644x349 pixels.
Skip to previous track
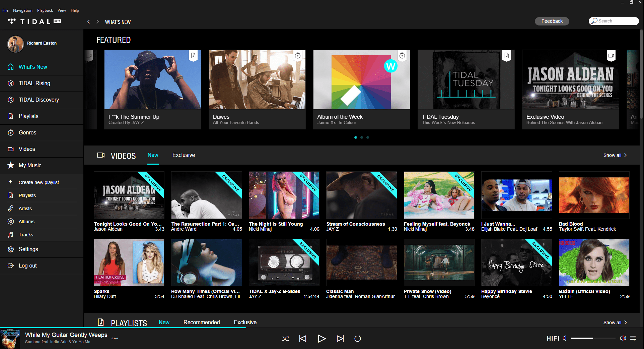(303, 339)
